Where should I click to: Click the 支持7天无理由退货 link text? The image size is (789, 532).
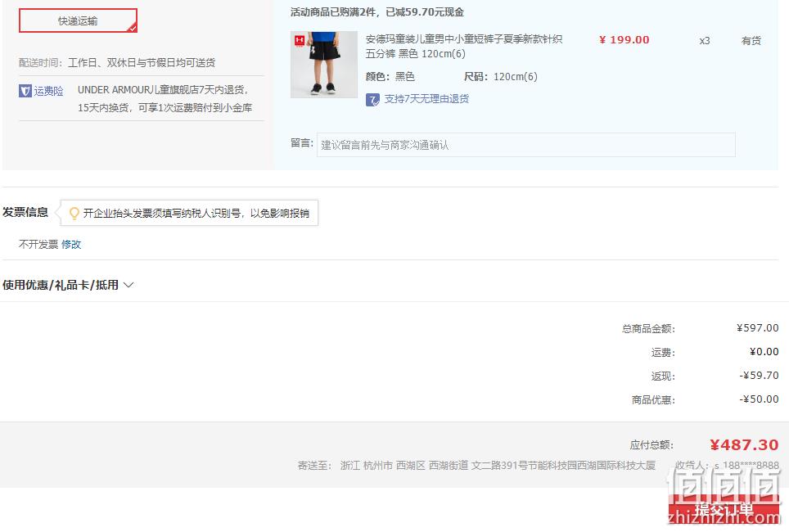click(x=426, y=99)
